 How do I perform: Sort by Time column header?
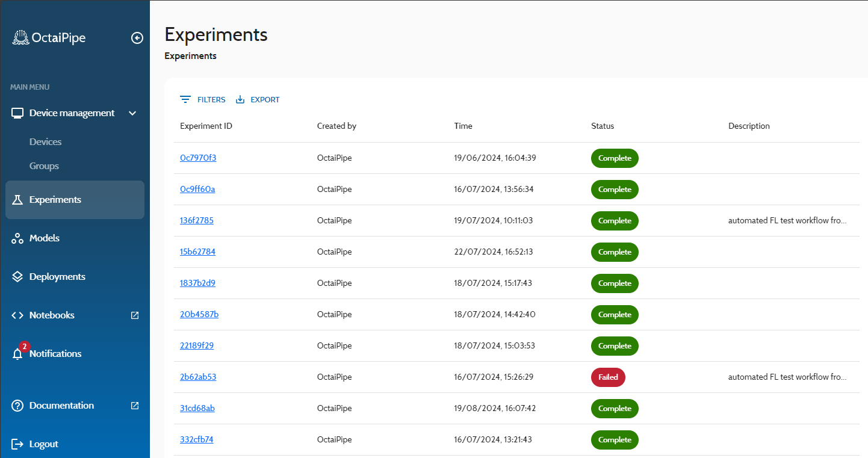tap(463, 126)
